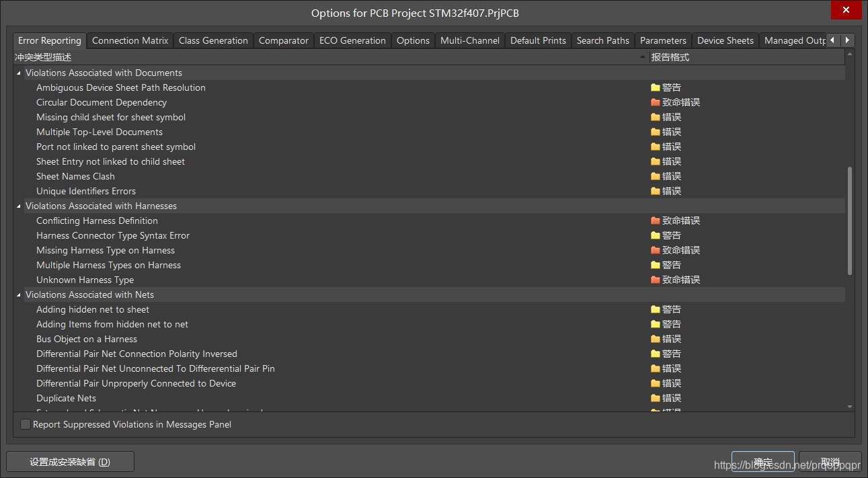Click report icon for Duplicate Nets row

coord(656,398)
